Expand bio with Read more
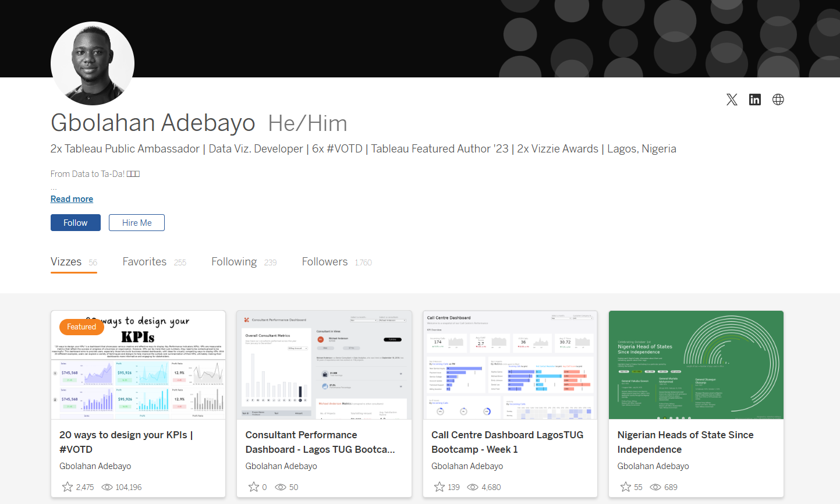 (72, 199)
